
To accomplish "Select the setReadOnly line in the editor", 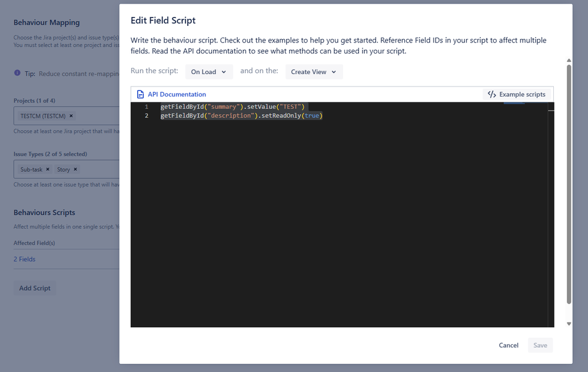I will [x=241, y=115].
